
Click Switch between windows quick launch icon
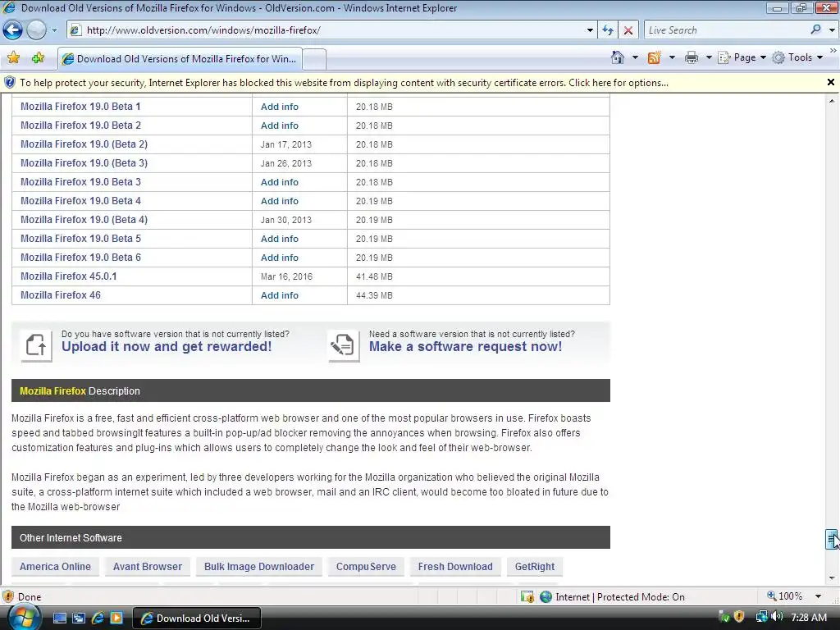click(x=78, y=619)
